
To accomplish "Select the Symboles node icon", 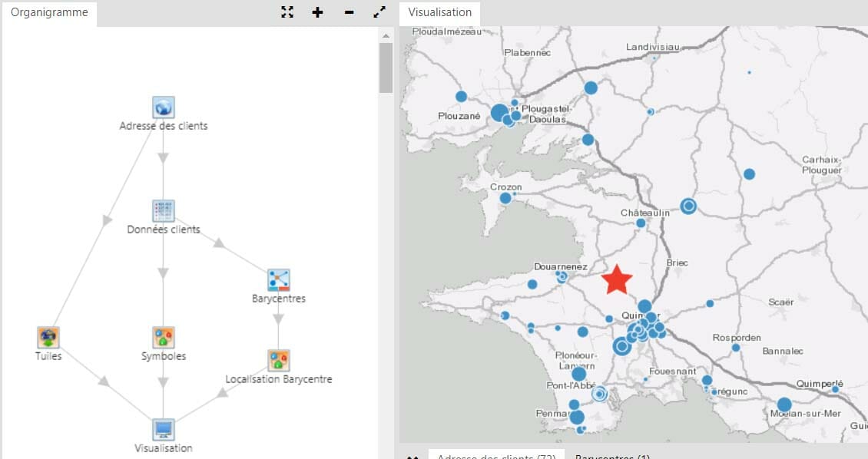I will click(163, 337).
